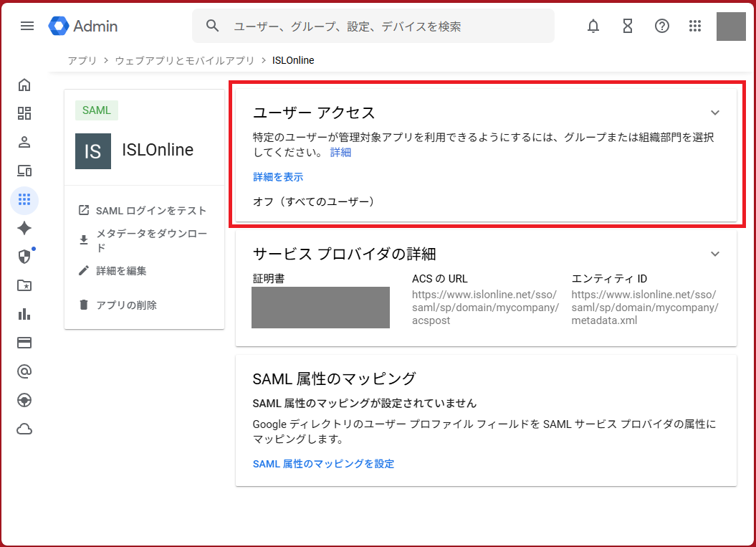The width and height of the screenshot is (756, 547).
Task: Click 詳細を編集
Action: tap(121, 270)
